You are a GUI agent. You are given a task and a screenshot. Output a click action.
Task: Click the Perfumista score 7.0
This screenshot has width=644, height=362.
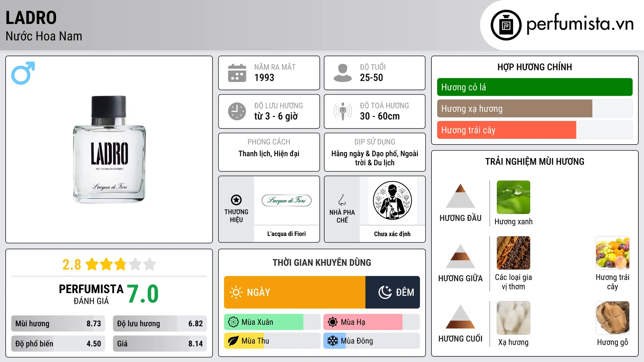pyautogui.click(x=143, y=294)
